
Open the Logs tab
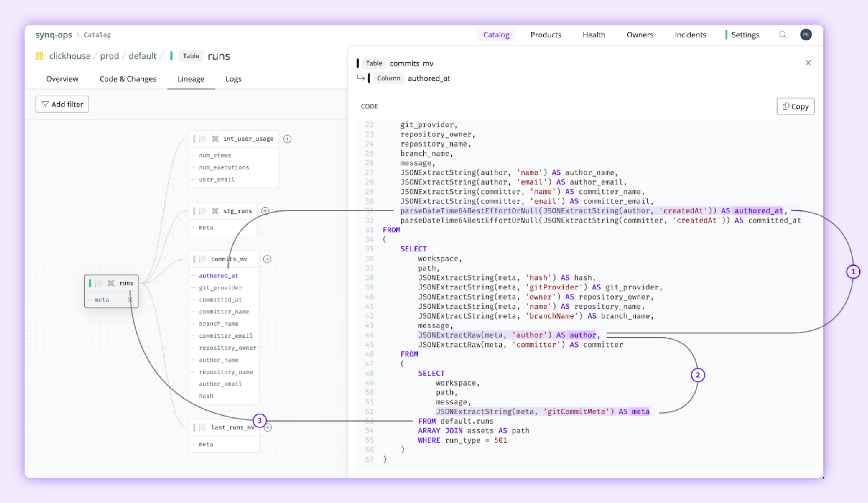pyautogui.click(x=233, y=79)
